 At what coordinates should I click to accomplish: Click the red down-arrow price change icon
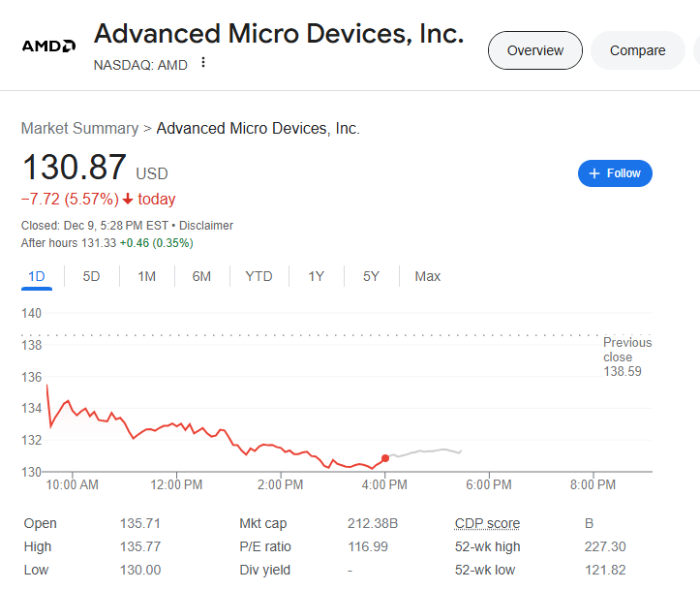[128, 200]
